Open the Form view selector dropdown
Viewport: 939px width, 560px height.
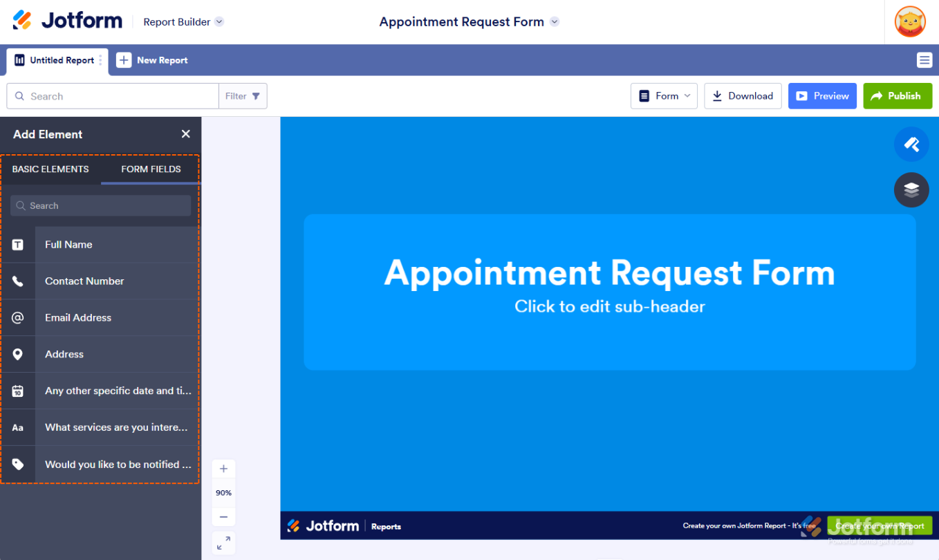click(663, 96)
